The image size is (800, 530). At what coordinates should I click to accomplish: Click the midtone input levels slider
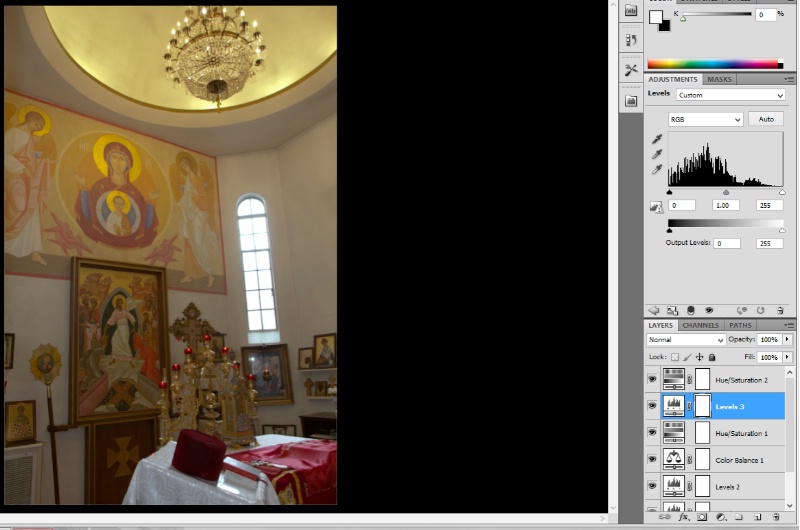[726, 192]
